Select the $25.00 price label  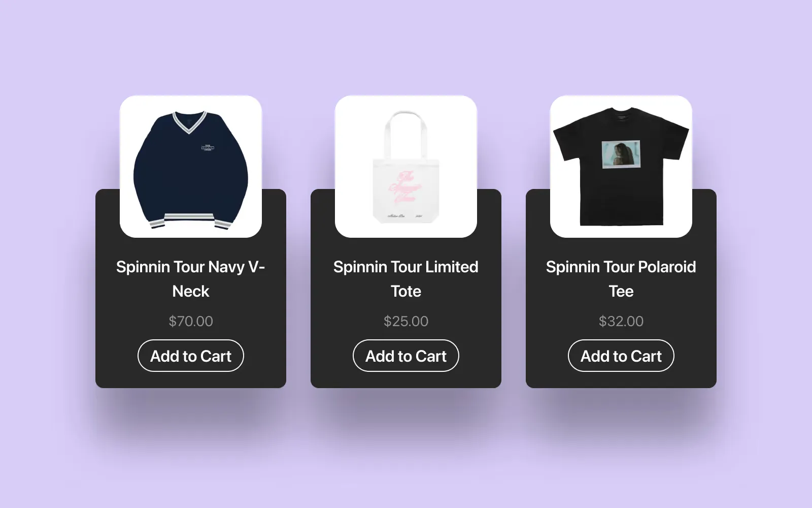tap(406, 321)
